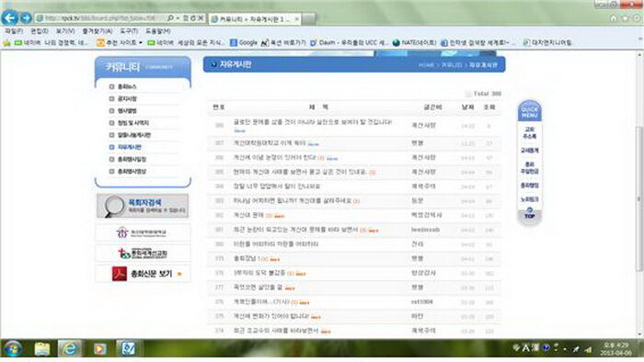
Task: Open 교회 주소록 in Quick Menu
Action: coord(529,133)
